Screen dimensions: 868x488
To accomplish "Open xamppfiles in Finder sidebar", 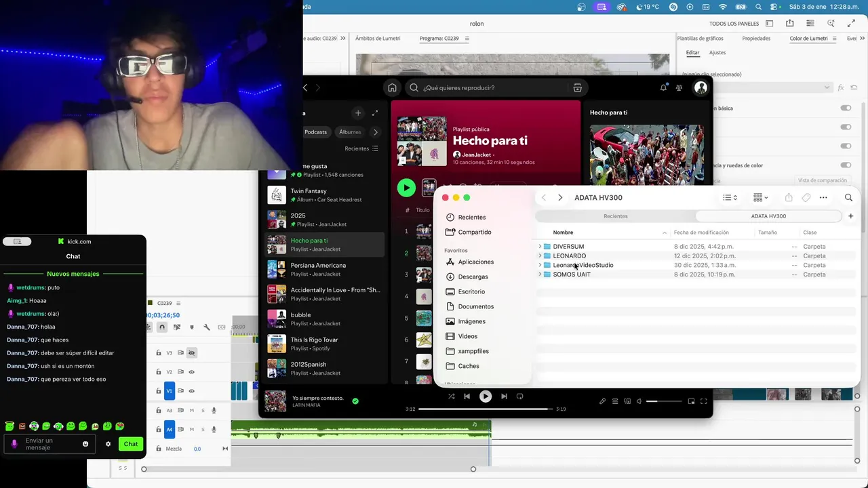I will [x=473, y=351].
